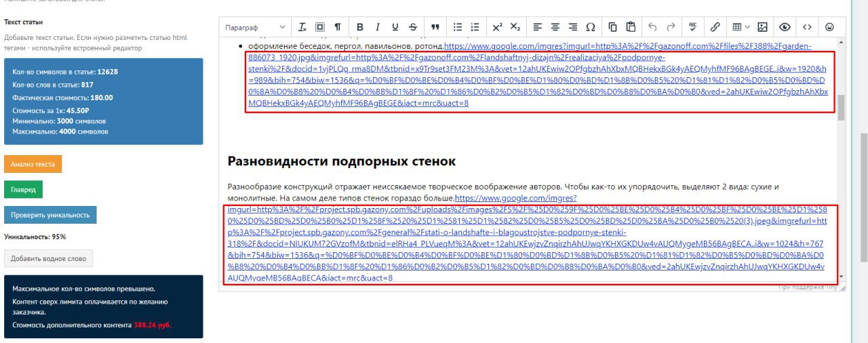
Task: Insert an image with the picture icon
Action: (x=762, y=27)
